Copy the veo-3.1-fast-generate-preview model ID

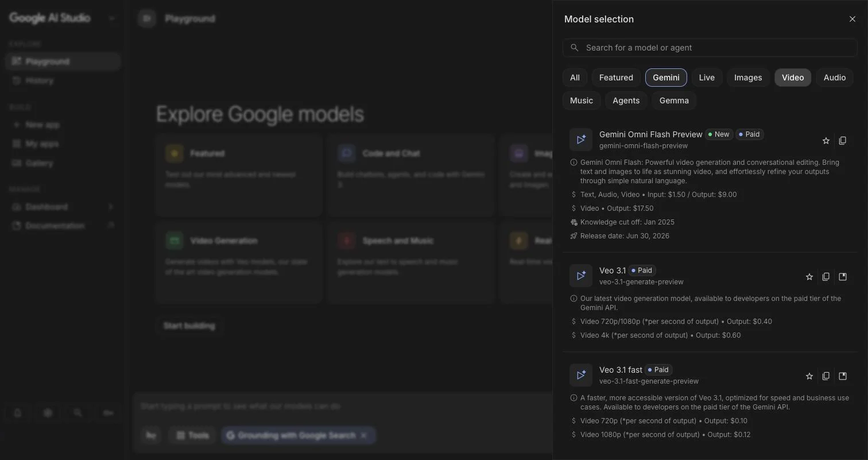tap(826, 376)
